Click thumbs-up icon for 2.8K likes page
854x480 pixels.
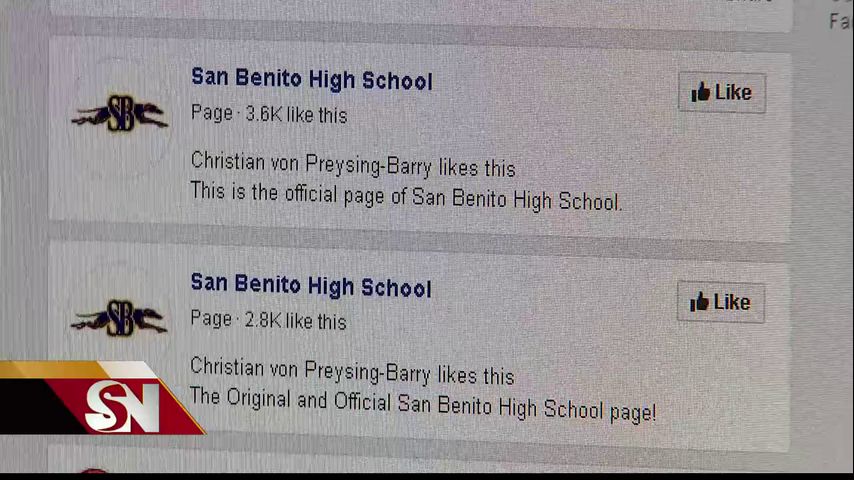[699, 301]
